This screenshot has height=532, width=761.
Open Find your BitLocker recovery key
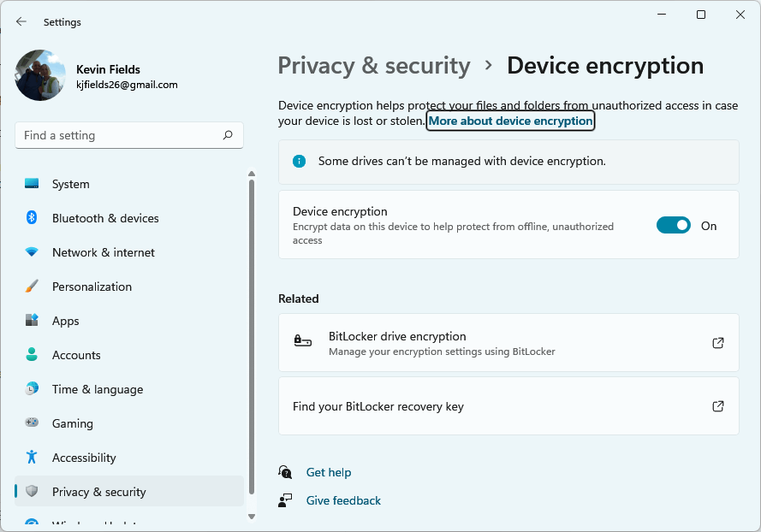point(508,406)
